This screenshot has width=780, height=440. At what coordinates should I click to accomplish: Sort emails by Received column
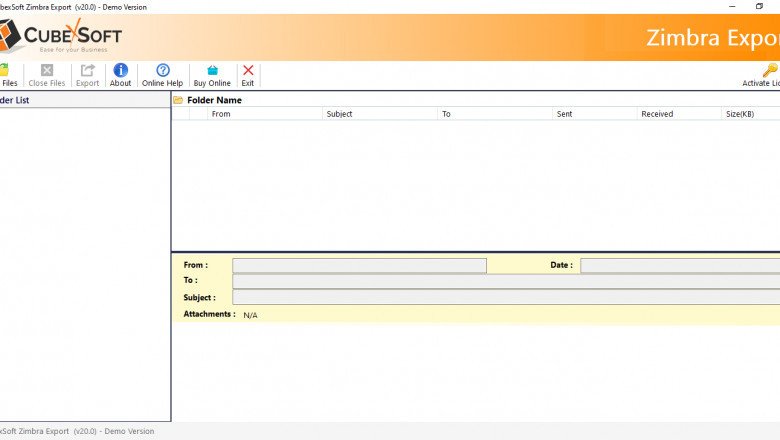[x=679, y=114]
